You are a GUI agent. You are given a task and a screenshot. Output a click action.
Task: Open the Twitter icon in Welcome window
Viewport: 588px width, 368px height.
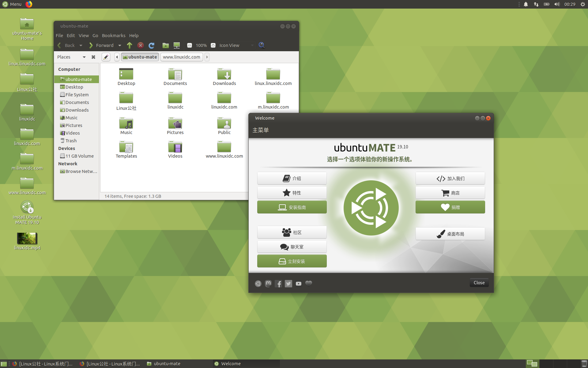click(x=288, y=283)
